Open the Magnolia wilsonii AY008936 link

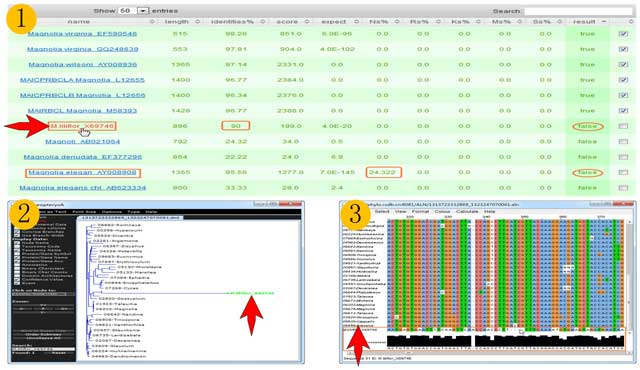[82, 65]
